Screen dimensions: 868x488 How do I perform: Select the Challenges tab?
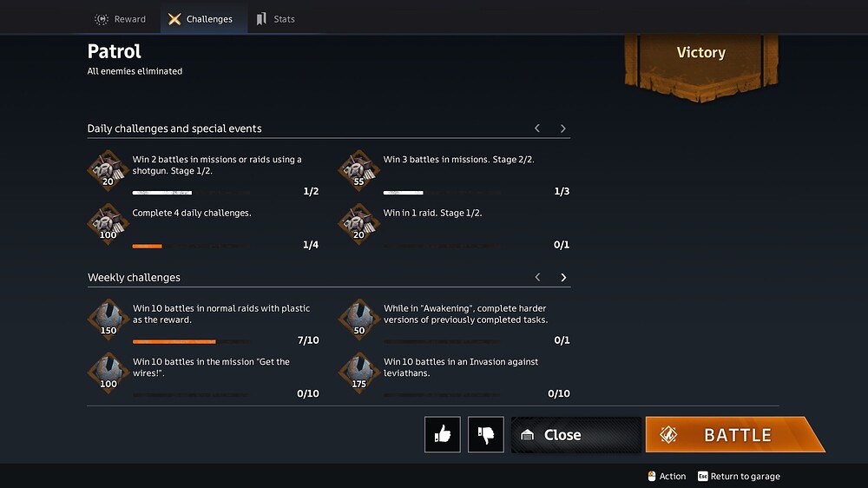(x=203, y=19)
